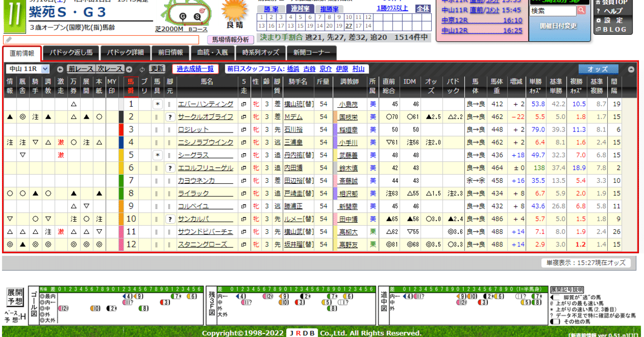Select the 複勝率 show rate toggle
This screenshot has height=337, width=644.
pyautogui.click(x=329, y=9)
